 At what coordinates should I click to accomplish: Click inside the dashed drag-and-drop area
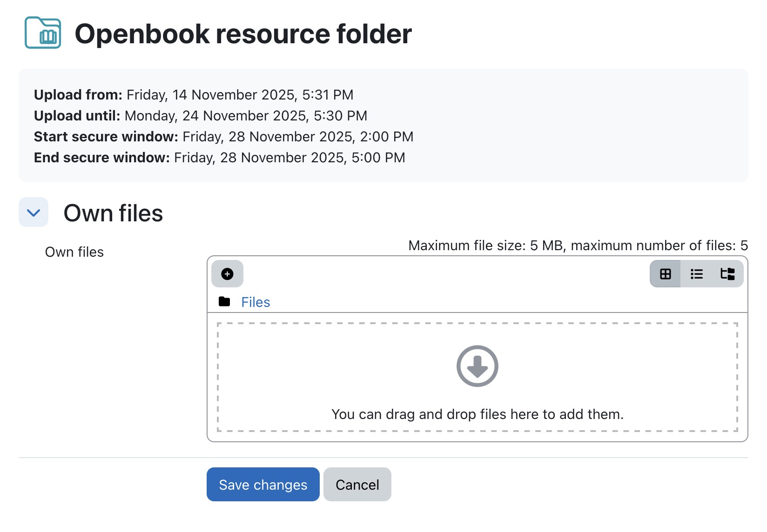coord(478,377)
